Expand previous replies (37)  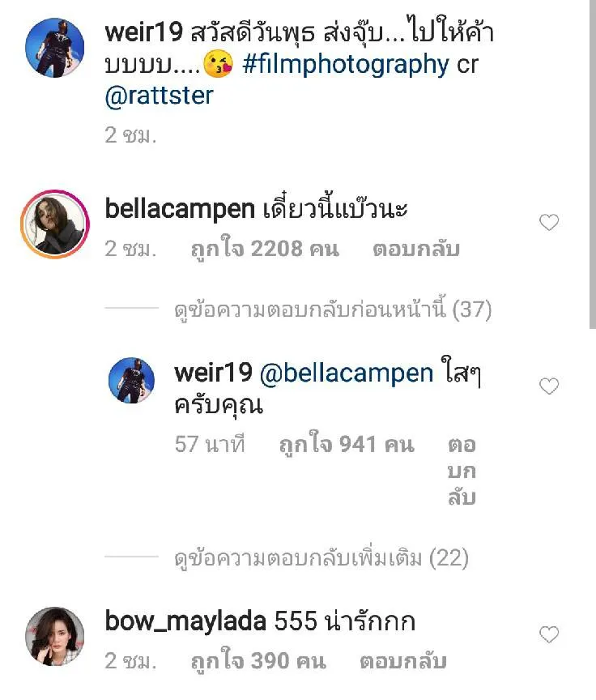(333, 309)
